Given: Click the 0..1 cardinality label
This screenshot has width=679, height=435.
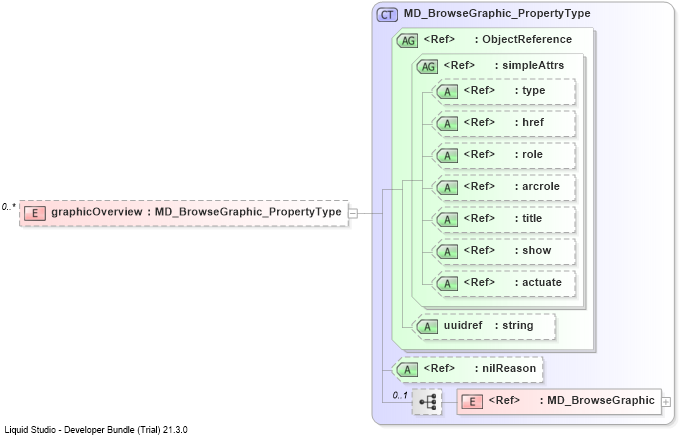Looking at the screenshot, I should [x=400, y=396].
